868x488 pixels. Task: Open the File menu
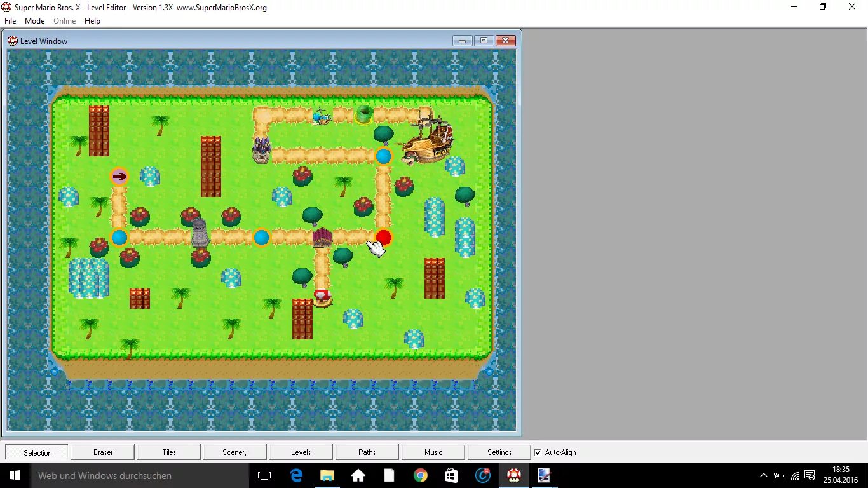click(10, 21)
